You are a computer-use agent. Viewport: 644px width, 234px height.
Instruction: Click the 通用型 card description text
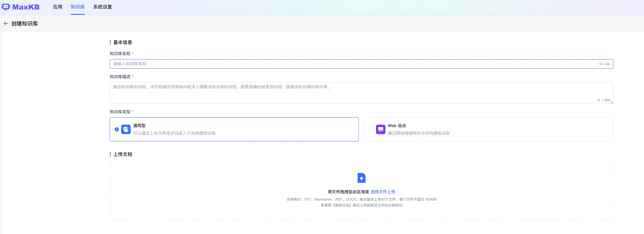[174, 133]
